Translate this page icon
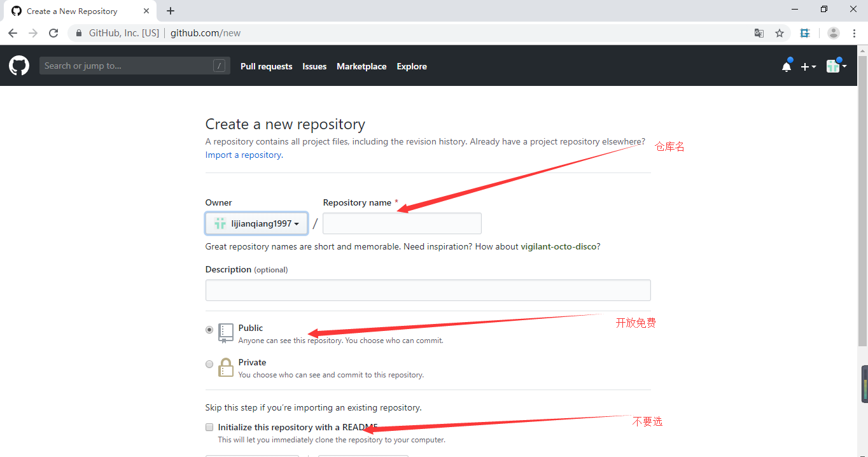 759,33
